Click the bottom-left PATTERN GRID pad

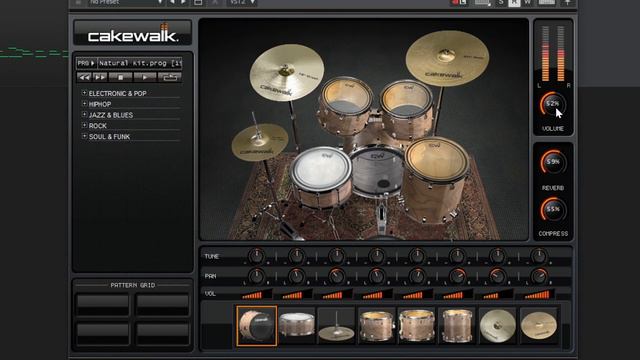pos(103,334)
